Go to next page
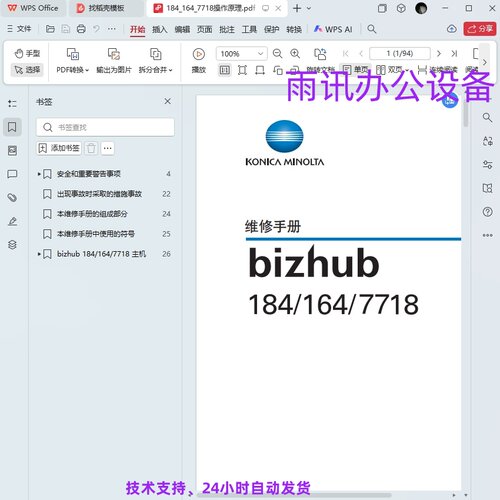 (x=439, y=53)
